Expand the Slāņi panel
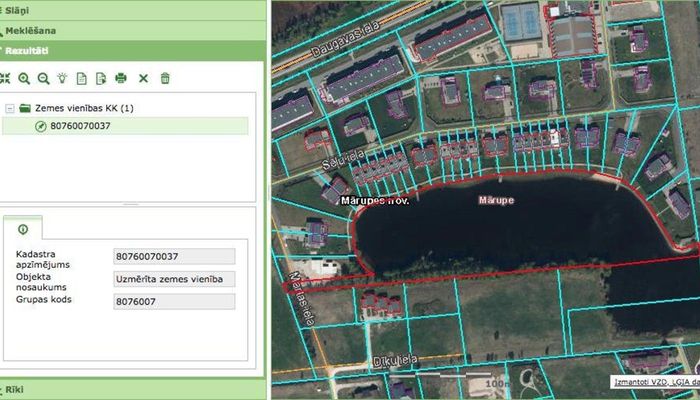 pyautogui.click(x=132, y=8)
